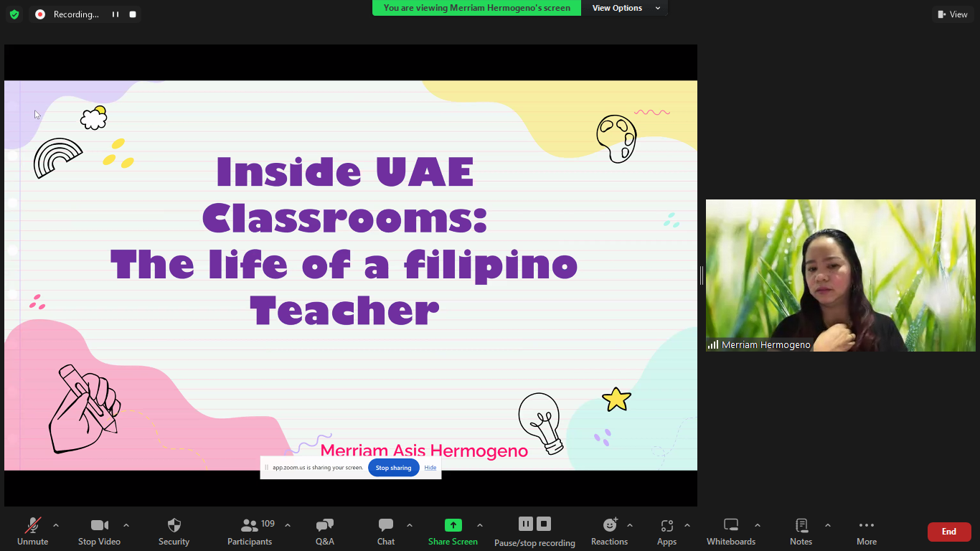Open the Participants panel

(x=250, y=531)
